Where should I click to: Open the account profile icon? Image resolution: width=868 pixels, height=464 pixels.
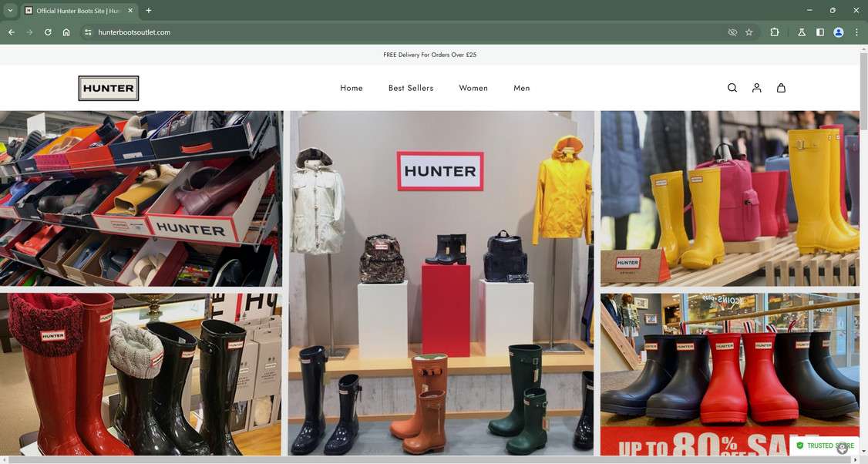point(757,88)
